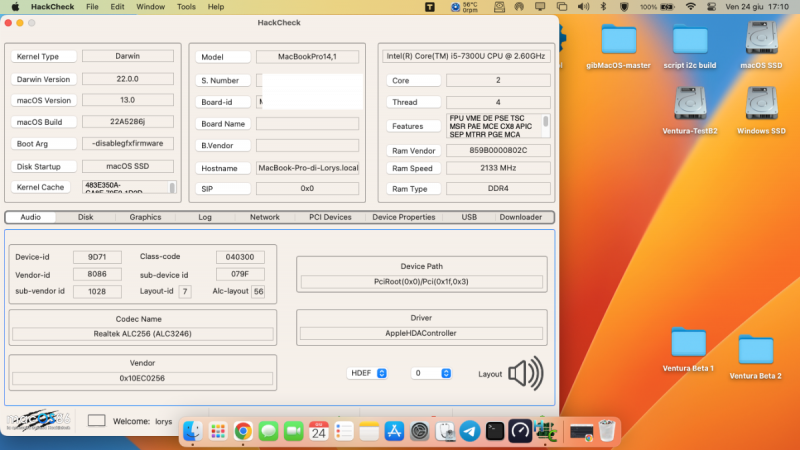Open Terminal from the Dock

495,432
